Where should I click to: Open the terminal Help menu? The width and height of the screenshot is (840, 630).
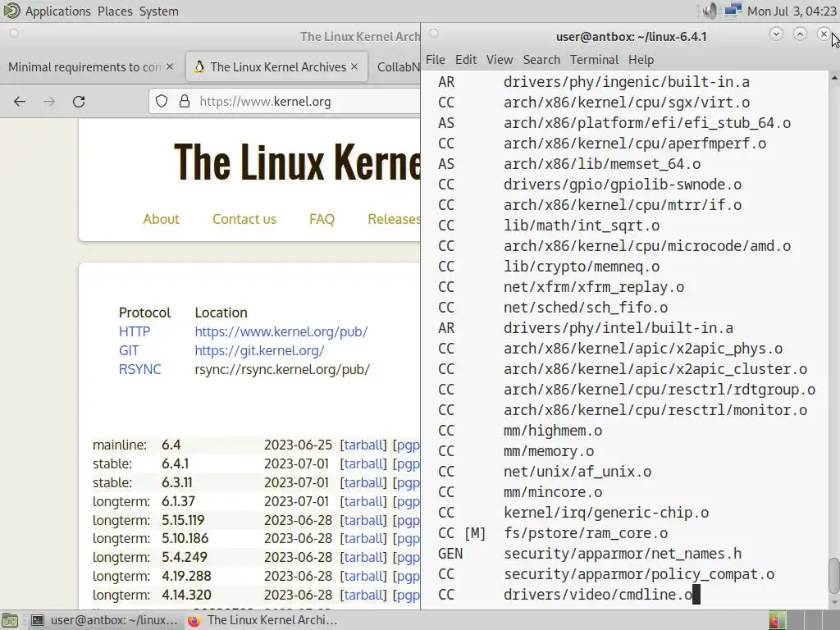pos(641,59)
